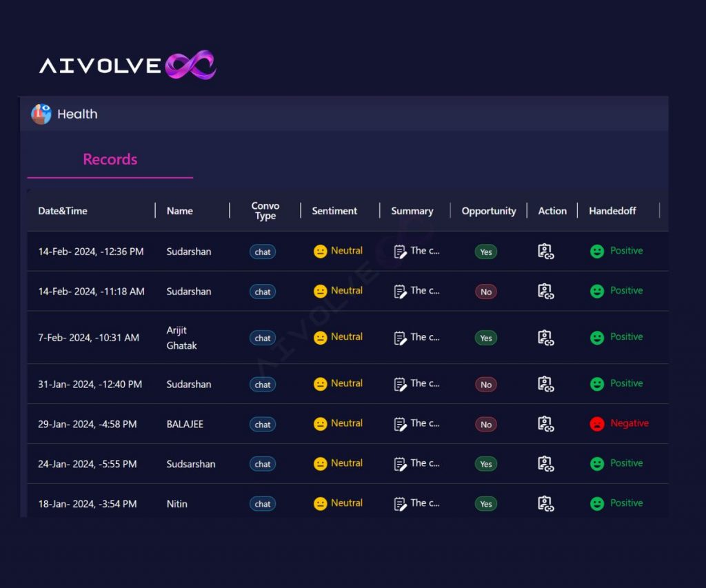
Task: Click the Handedoff column header
Action: point(612,211)
